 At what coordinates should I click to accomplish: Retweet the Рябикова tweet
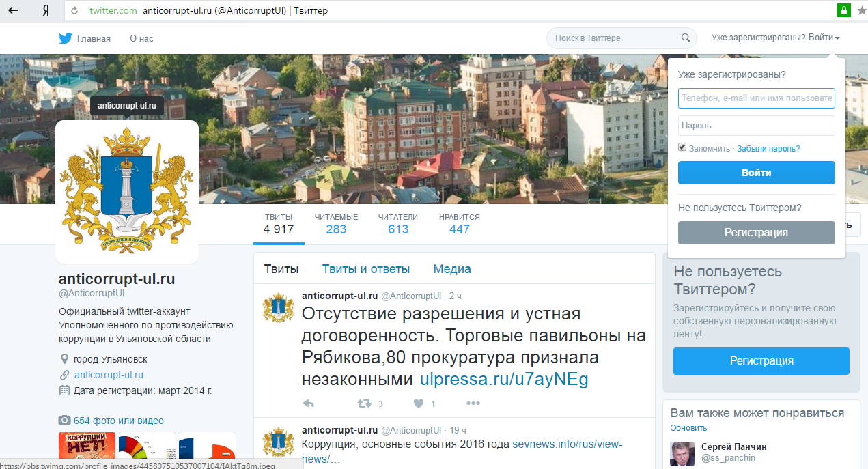[365, 403]
